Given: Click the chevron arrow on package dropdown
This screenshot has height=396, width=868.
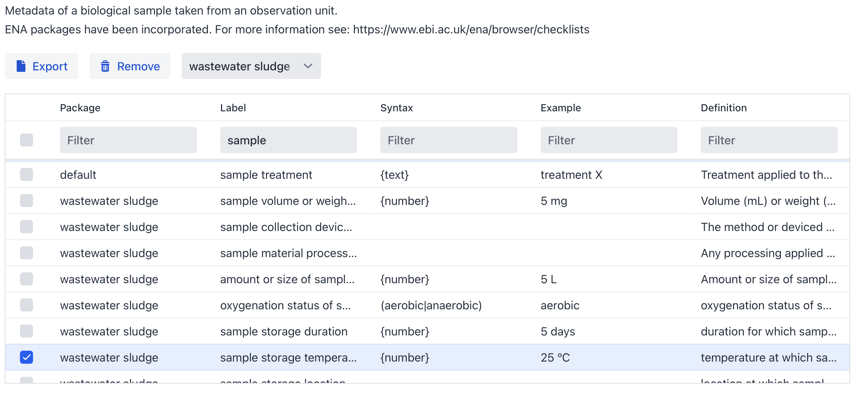Looking at the screenshot, I should (x=308, y=66).
